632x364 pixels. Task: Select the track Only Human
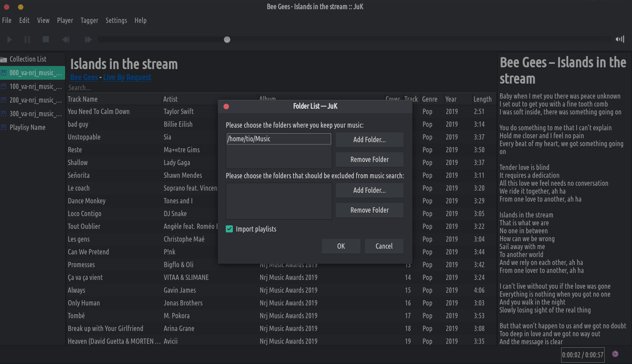(84, 303)
